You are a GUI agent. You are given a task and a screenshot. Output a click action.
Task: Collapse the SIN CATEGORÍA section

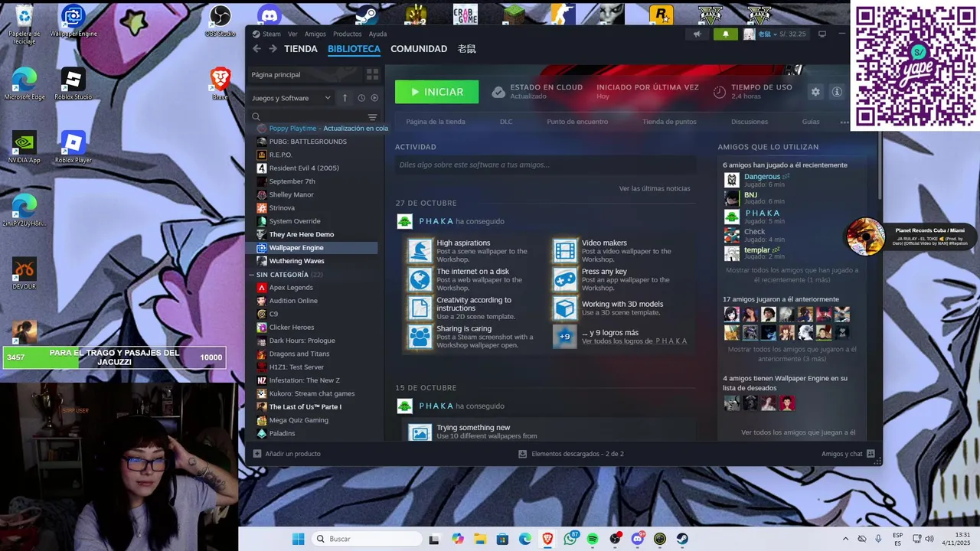coord(251,275)
